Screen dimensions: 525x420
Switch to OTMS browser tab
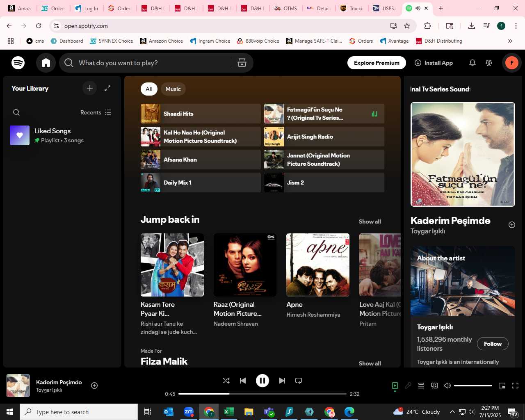click(286, 8)
